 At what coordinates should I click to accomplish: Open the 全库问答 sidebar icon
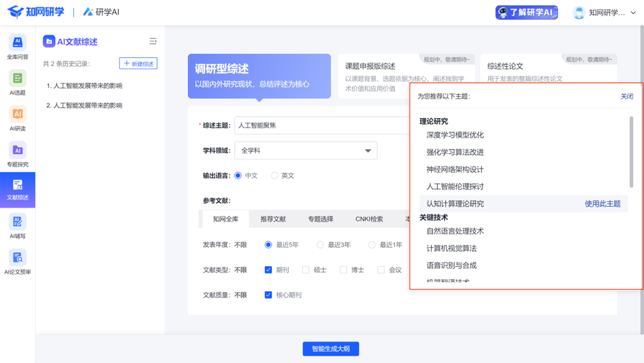coord(18,47)
